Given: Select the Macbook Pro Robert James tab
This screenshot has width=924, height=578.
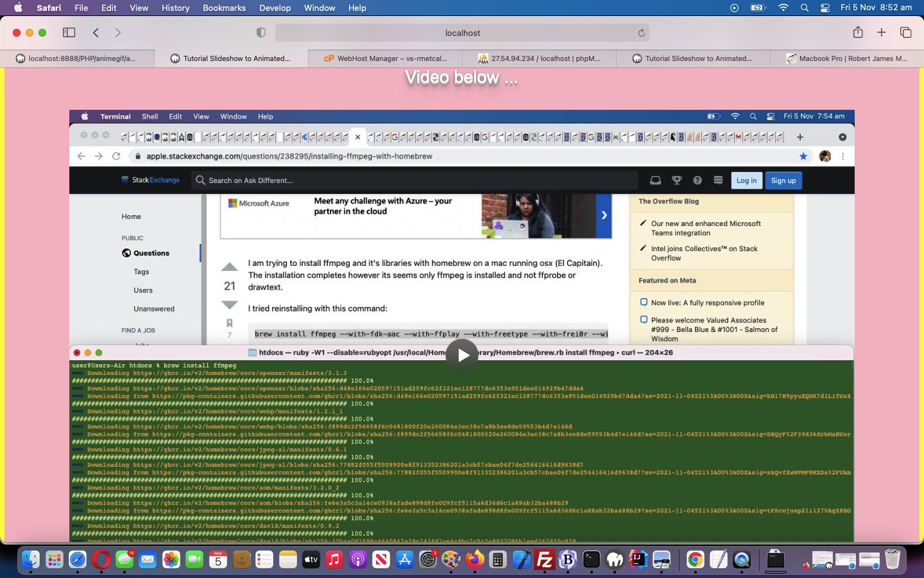Looking at the screenshot, I should [x=847, y=58].
